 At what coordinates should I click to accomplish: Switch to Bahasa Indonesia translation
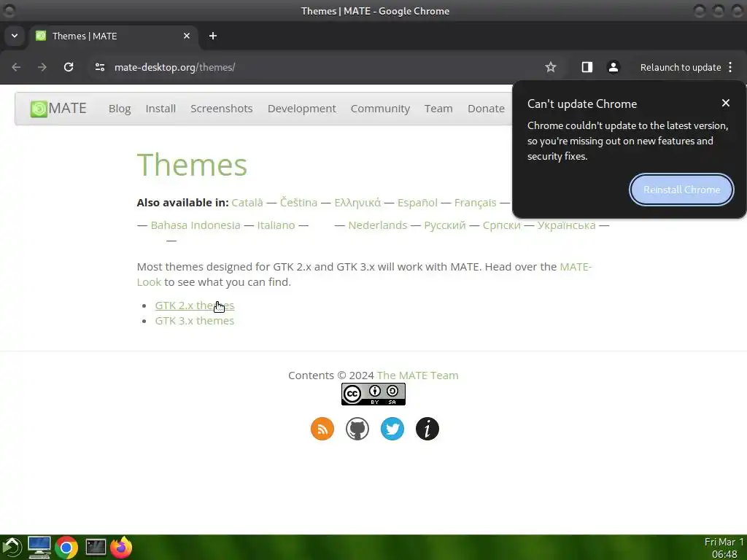point(196,225)
